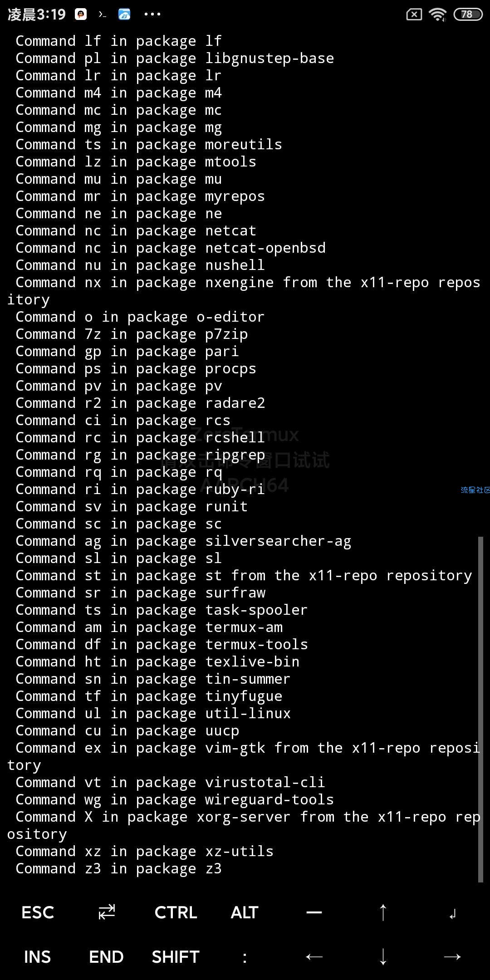The width and height of the screenshot is (490, 980).
Task: Tap the dash key
Action: click(x=314, y=912)
